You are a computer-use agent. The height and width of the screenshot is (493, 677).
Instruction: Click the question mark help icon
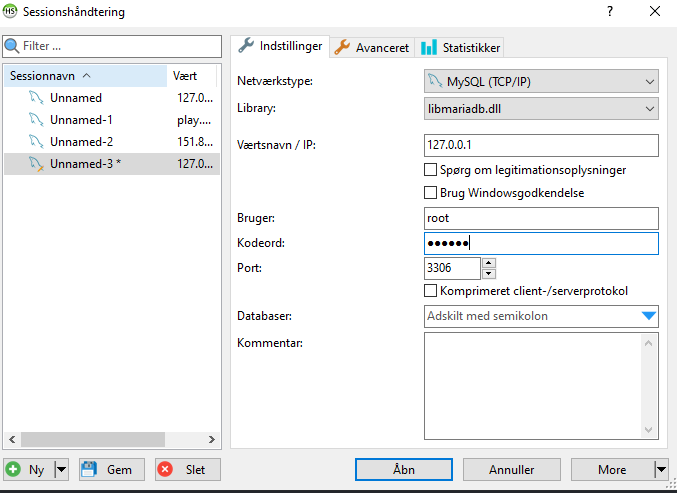610,12
